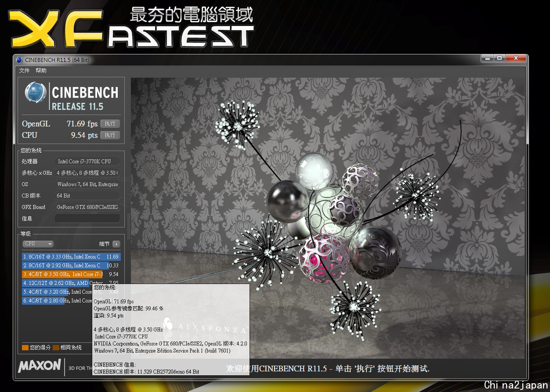The width and height of the screenshot is (550, 392).
Task: Click the brown 相同系统 legend swatch
Action: (56, 348)
